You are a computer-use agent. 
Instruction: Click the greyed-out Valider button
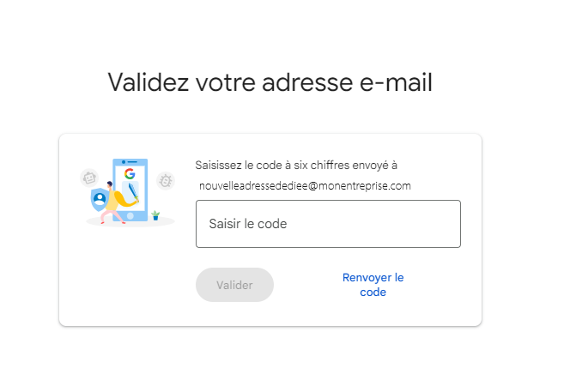[234, 285]
